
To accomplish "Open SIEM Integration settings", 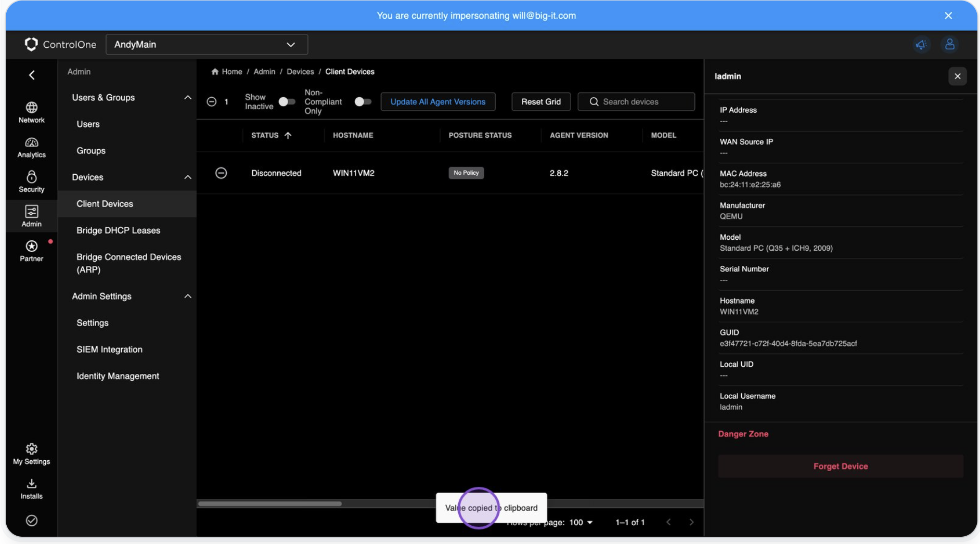I will click(x=109, y=349).
